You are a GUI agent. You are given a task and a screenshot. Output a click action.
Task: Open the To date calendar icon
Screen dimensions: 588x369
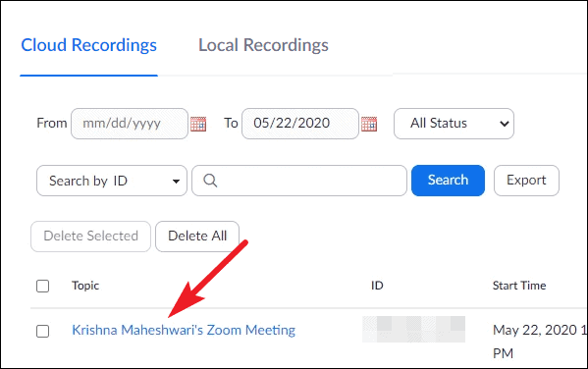pos(369,124)
